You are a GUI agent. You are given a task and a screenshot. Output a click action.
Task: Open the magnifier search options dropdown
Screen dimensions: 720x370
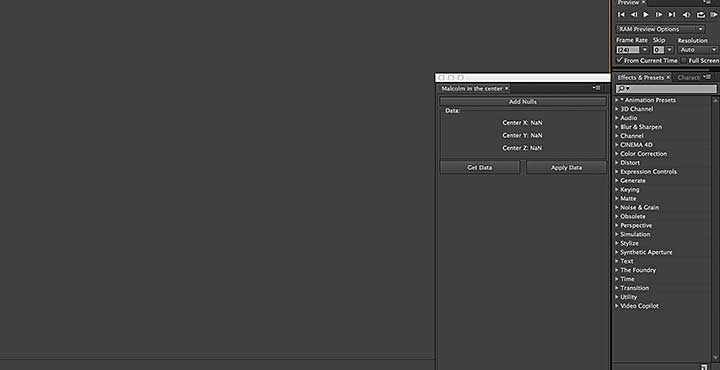(623, 89)
